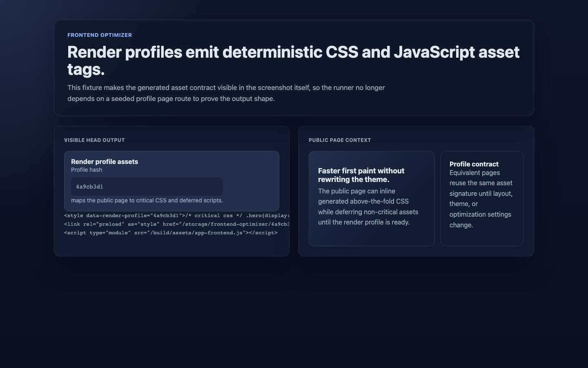Click the script type="module" code line
Viewport: 588px width, 368px height.
[x=171, y=233]
